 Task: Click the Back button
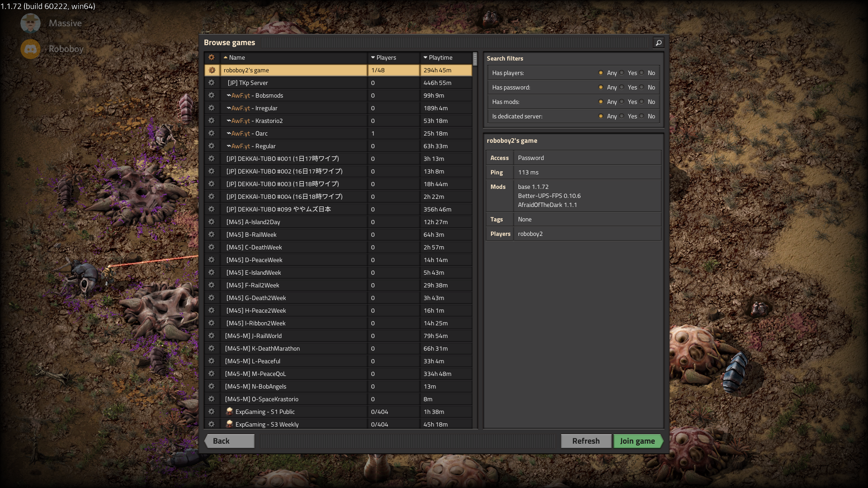click(x=230, y=441)
